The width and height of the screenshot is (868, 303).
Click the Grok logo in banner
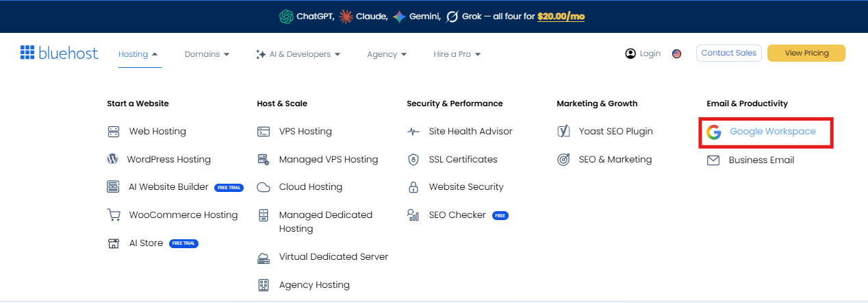click(x=452, y=16)
